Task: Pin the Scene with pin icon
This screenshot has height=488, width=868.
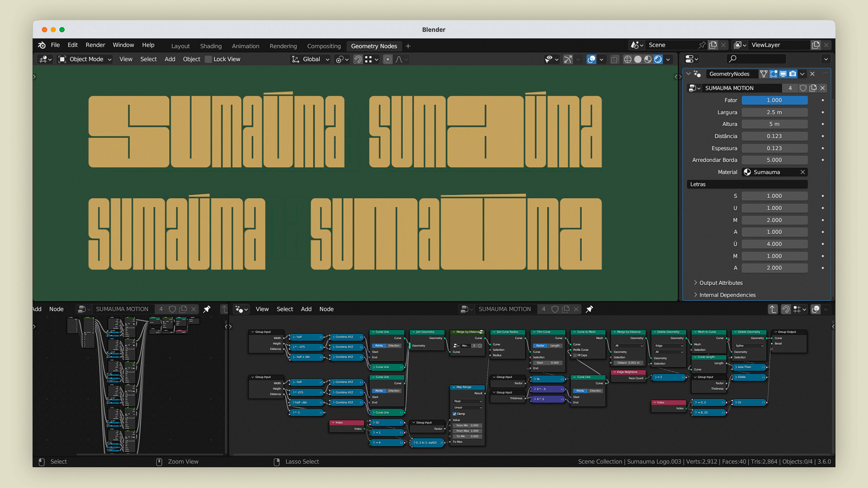Action: (702, 45)
